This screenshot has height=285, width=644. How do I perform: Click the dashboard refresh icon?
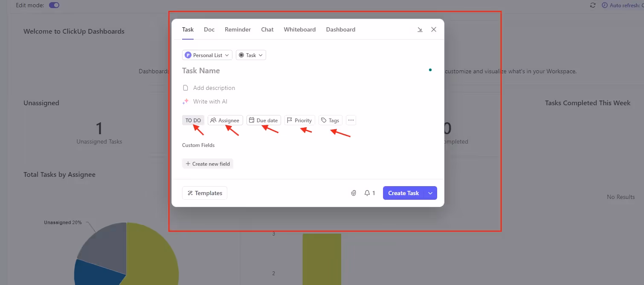(x=592, y=5)
